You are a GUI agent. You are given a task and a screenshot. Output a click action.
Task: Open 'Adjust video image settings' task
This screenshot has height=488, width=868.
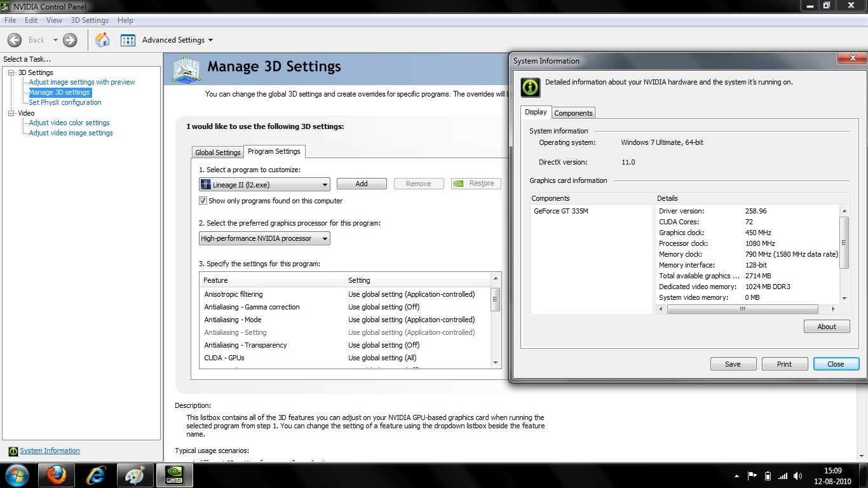click(71, 133)
